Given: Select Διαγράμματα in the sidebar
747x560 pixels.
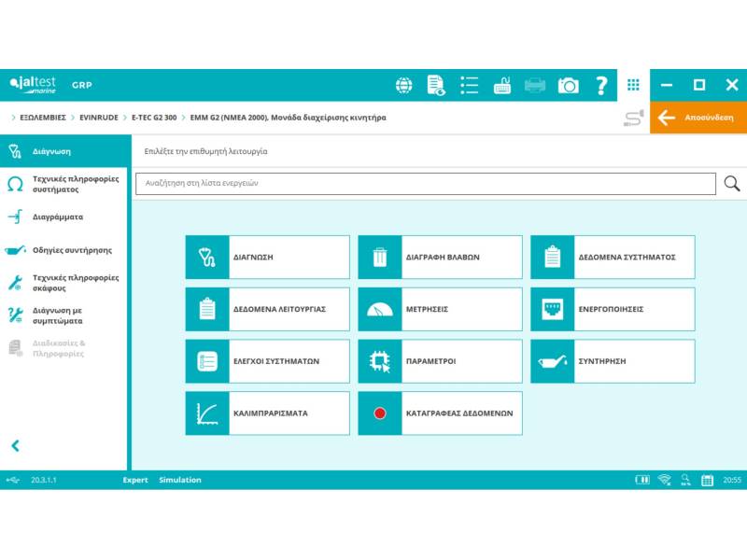Looking at the screenshot, I should (x=58, y=217).
